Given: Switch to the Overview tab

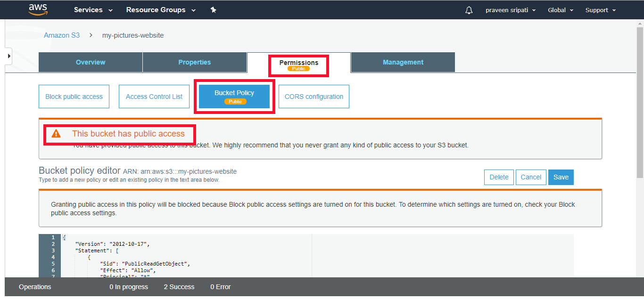Looking at the screenshot, I should click(90, 62).
